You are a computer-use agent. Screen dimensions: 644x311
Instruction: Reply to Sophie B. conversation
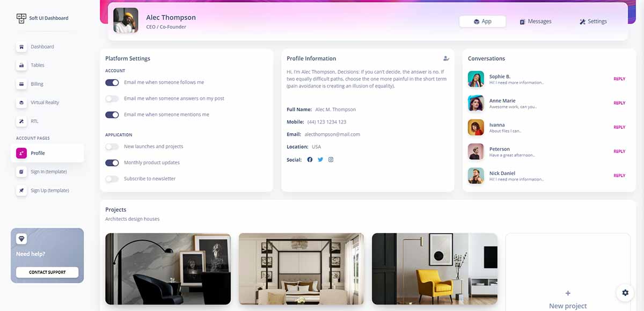619,79
